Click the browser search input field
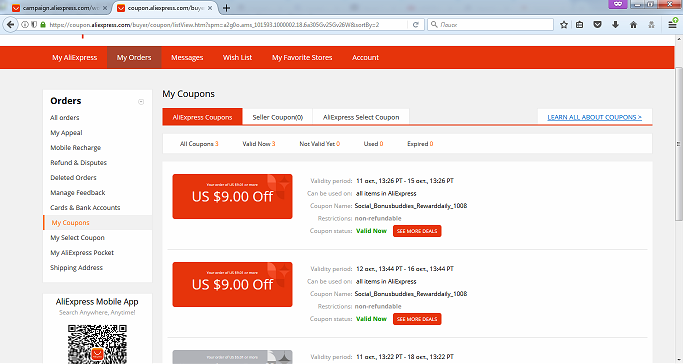 490,25
